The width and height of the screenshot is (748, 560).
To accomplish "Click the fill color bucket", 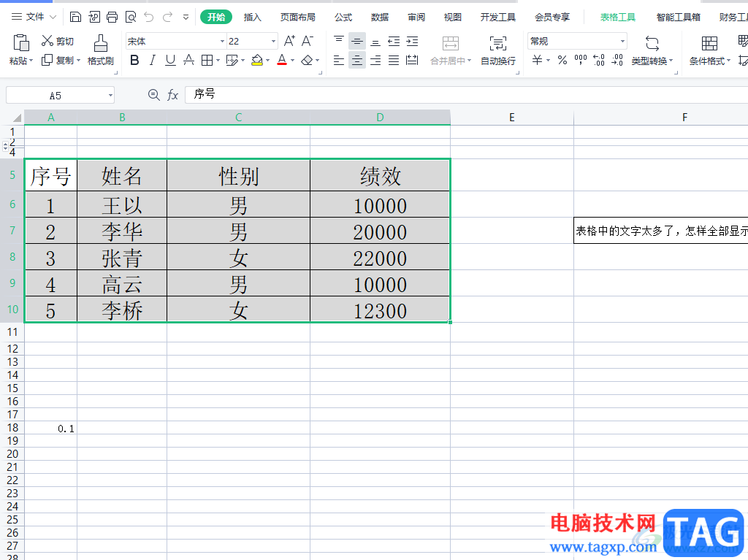I will [x=257, y=60].
